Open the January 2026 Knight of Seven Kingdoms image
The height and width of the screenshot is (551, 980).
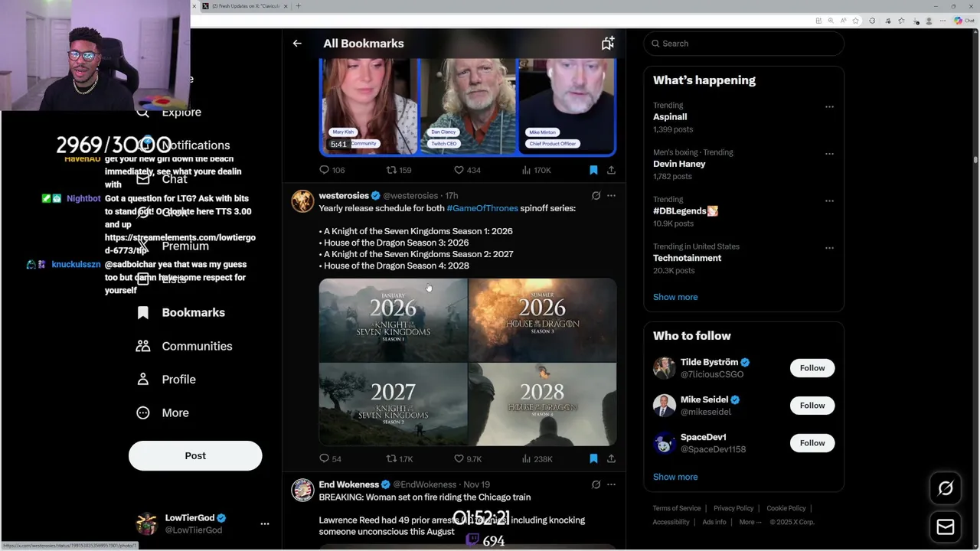393,320
